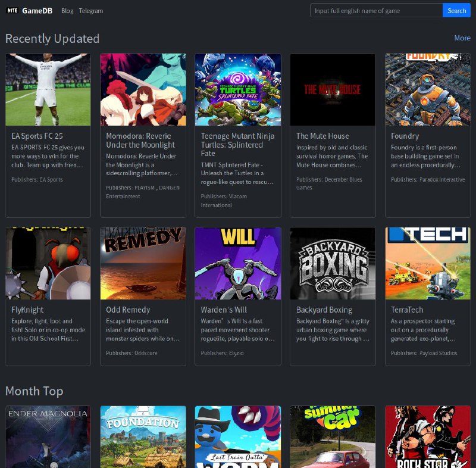476x468 pixels.
Task: Open Ender Magnolia cover image
Action: pyautogui.click(x=48, y=437)
